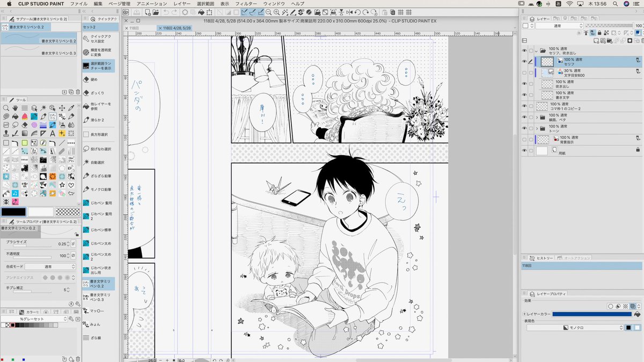The width and height of the screenshot is (644, 362).
Task: Select the hand move tool in Tool palette
Action: [x=15, y=108]
